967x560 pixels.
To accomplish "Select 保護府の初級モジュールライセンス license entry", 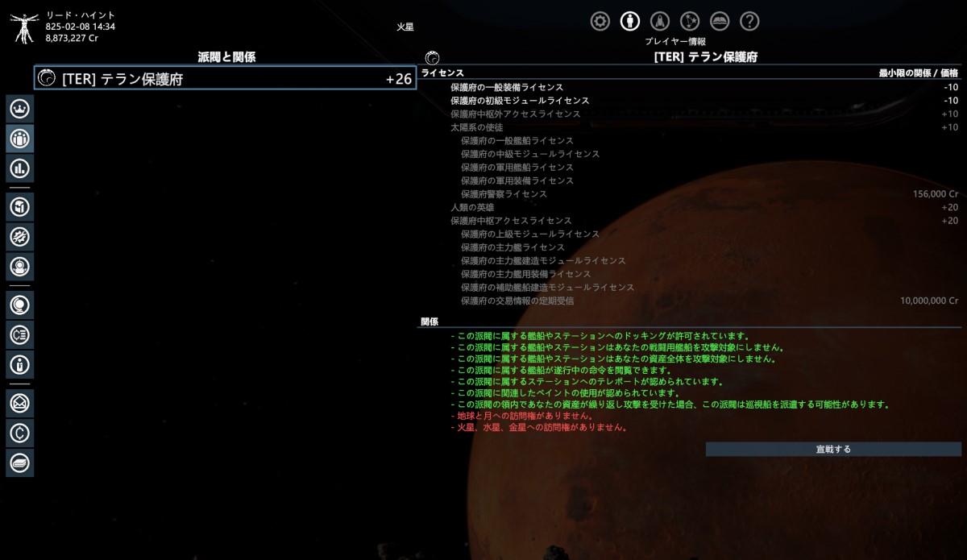I will click(520, 101).
